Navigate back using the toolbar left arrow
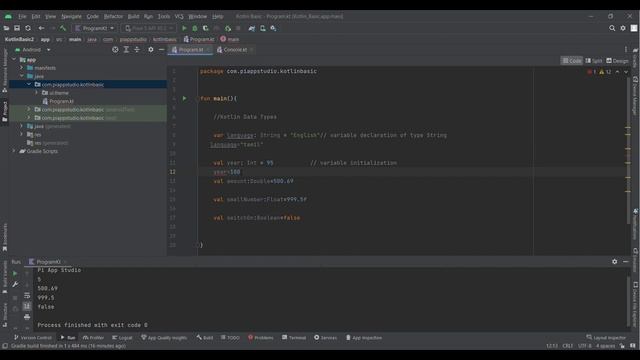 tap(41, 28)
